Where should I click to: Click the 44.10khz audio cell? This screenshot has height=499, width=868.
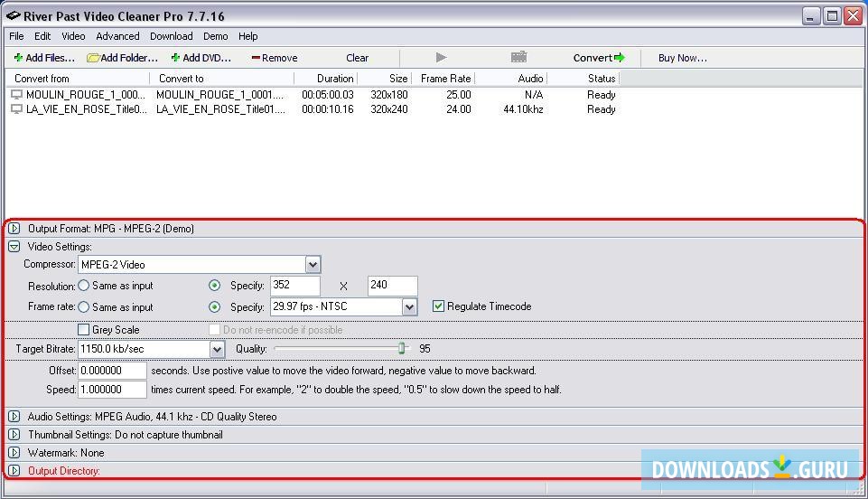pos(523,109)
